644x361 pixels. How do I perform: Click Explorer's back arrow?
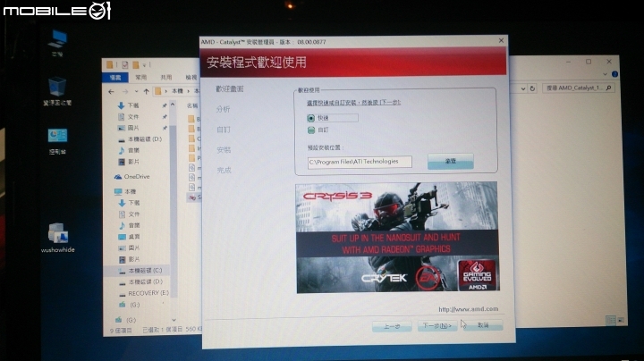111,91
